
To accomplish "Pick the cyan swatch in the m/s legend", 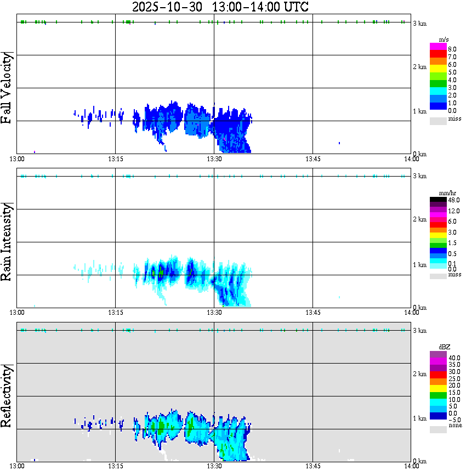I will coord(438,92).
